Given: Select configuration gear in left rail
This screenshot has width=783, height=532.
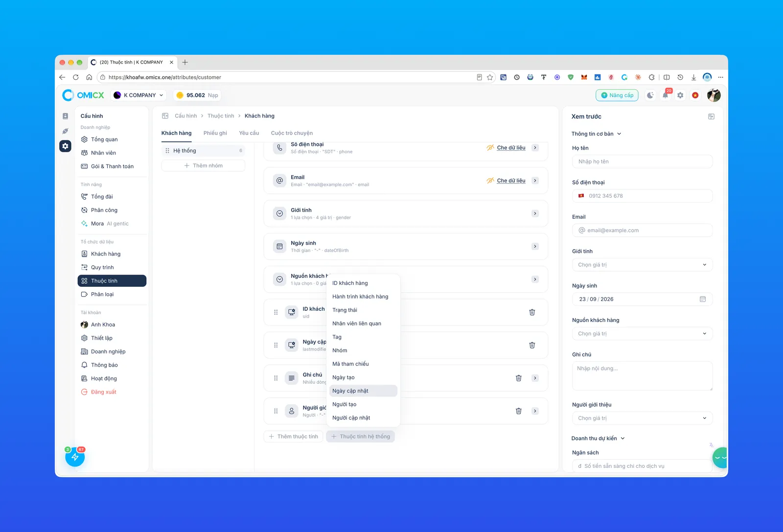Looking at the screenshot, I should [x=65, y=146].
